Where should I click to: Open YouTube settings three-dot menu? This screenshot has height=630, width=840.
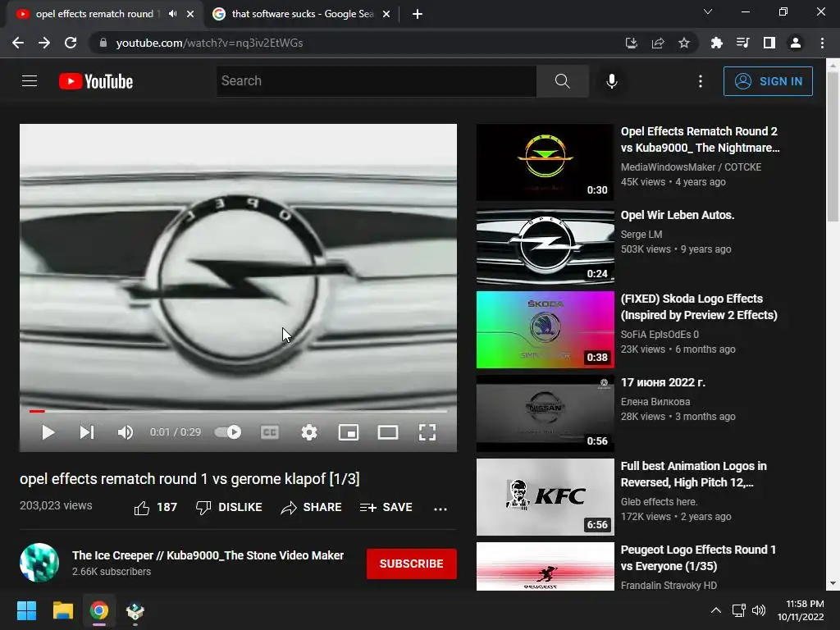(x=701, y=81)
